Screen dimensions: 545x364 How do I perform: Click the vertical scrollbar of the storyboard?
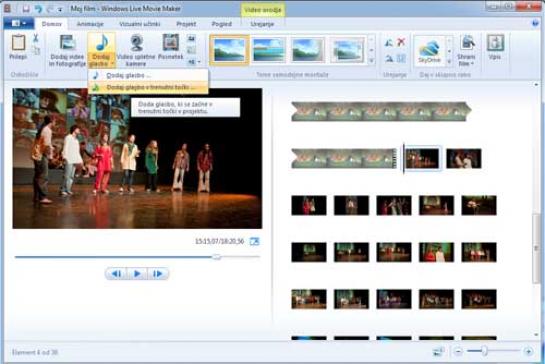[536, 249]
